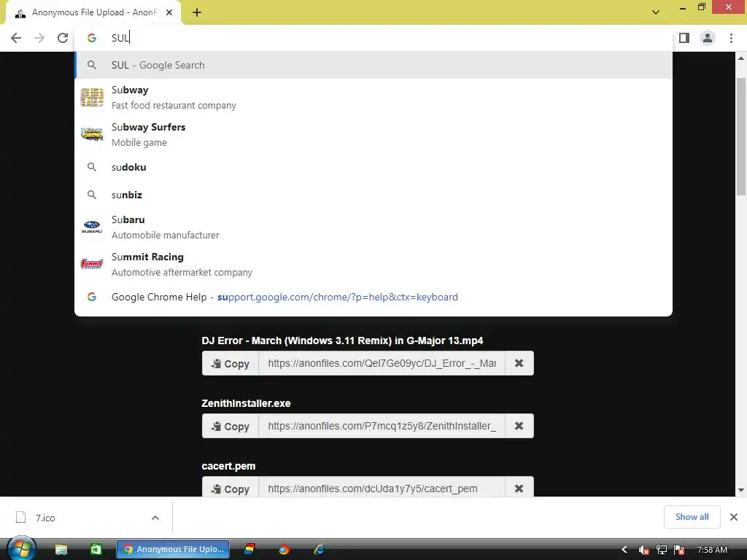Open Windows Explorer from the taskbar
The width and height of the screenshot is (747, 560).
click(61, 550)
